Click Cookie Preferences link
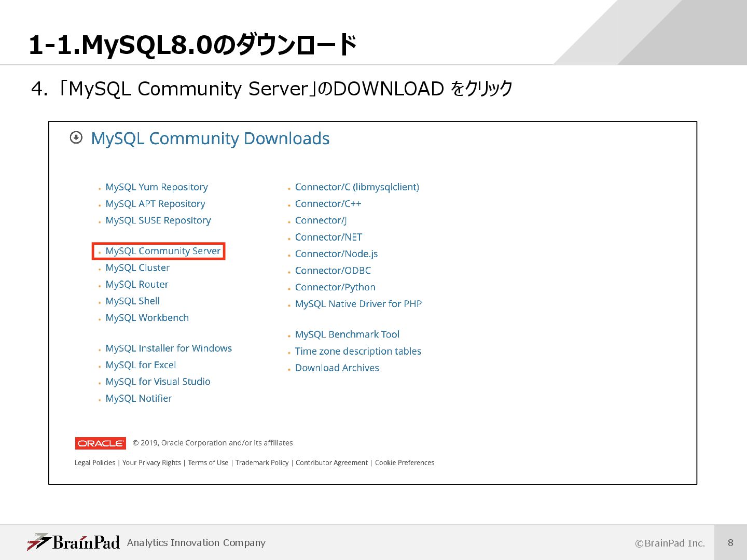747x560 pixels. (x=405, y=463)
